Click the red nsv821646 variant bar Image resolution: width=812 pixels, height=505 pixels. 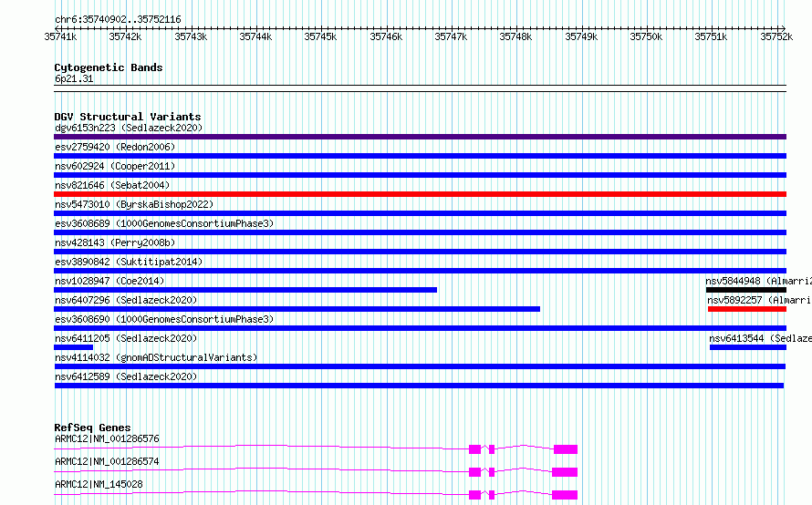pyautogui.click(x=420, y=194)
